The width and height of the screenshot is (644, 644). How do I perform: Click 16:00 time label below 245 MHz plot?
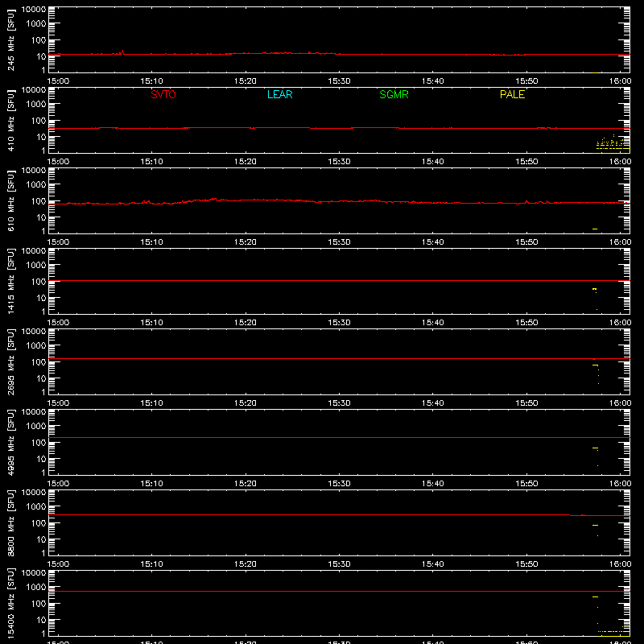point(620,81)
